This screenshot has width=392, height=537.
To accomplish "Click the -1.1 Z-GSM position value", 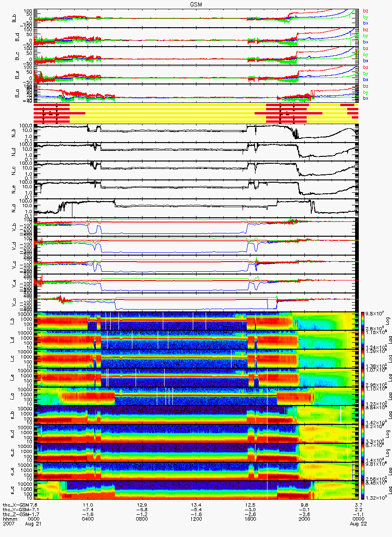I will coord(358,514).
